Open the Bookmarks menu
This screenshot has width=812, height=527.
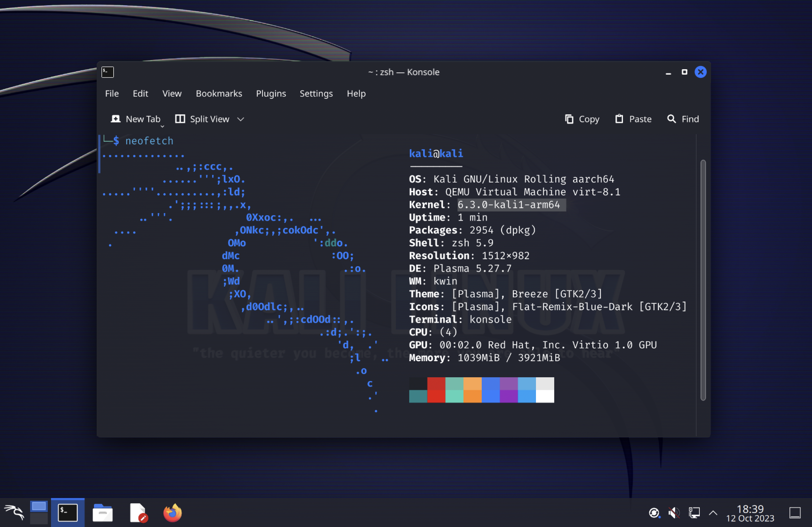coord(219,93)
